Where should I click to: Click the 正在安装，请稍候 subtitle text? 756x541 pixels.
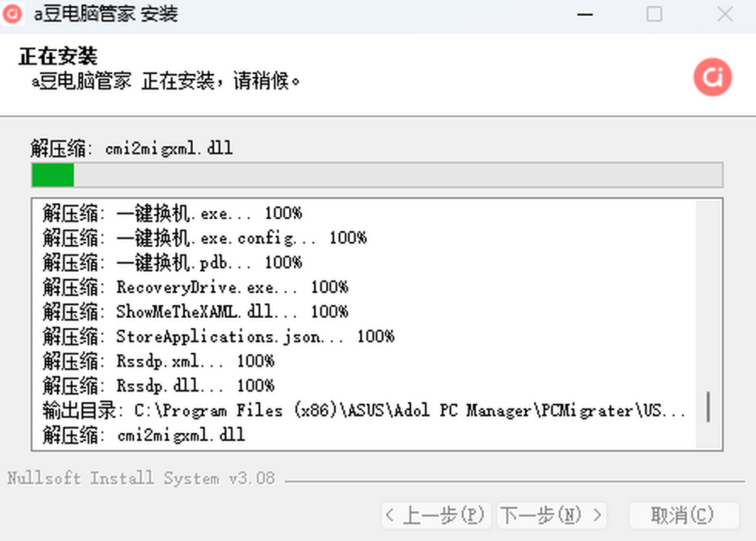tap(166, 81)
